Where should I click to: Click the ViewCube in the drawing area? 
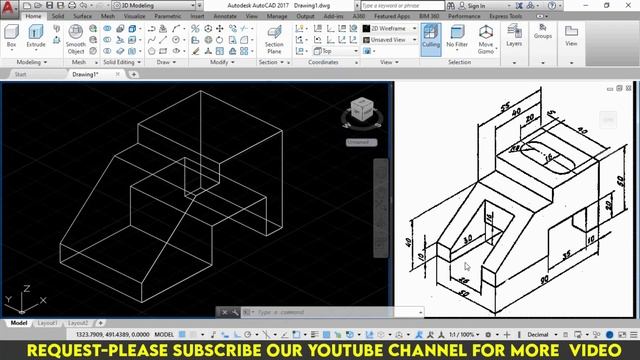[x=362, y=109]
